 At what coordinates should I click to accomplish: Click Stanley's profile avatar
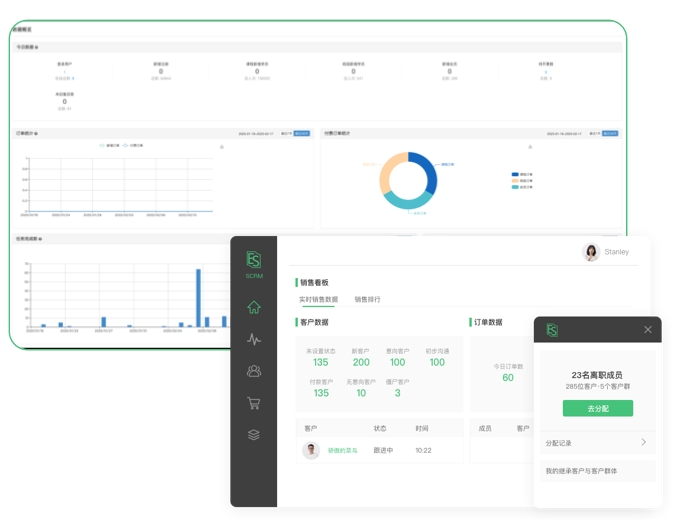click(x=591, y=252)
